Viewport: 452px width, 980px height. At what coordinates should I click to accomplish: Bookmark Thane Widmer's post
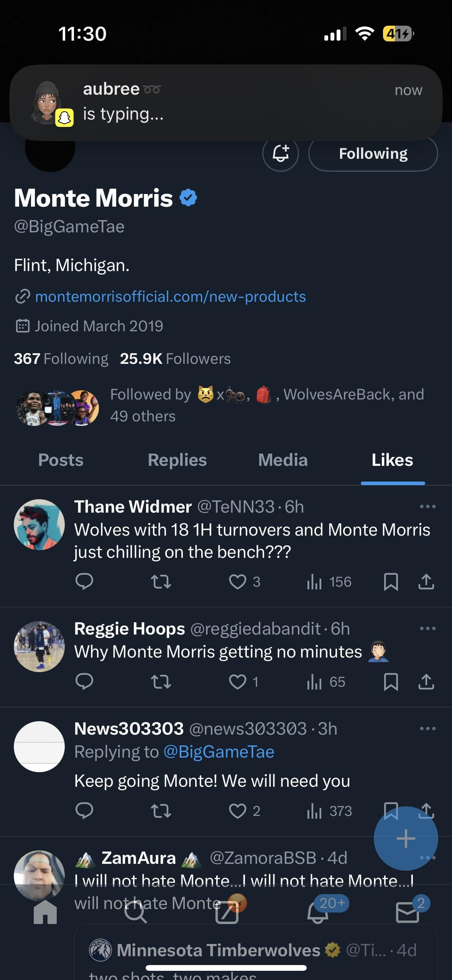391,582
